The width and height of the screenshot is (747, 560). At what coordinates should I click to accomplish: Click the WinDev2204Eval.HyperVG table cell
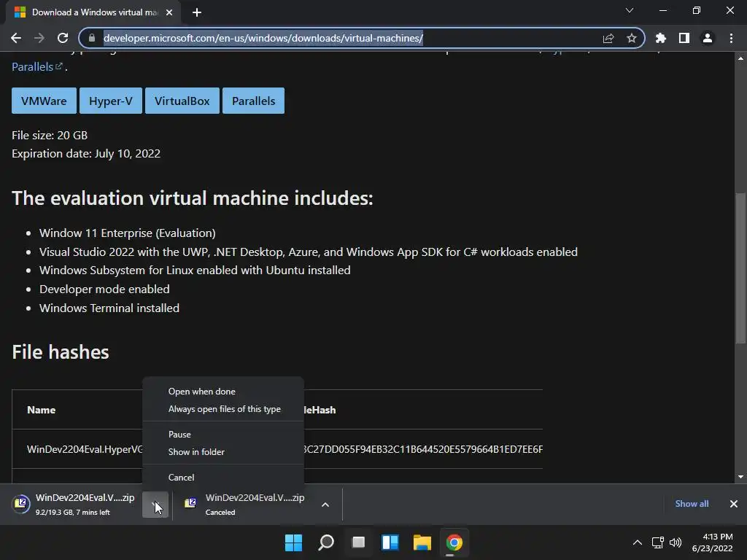pos(85,449)
